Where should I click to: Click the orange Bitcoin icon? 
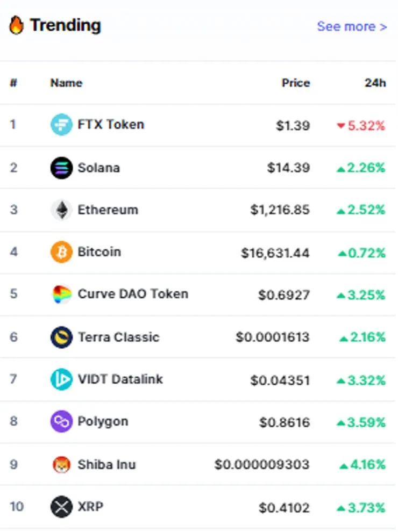(x=61, y=252)
